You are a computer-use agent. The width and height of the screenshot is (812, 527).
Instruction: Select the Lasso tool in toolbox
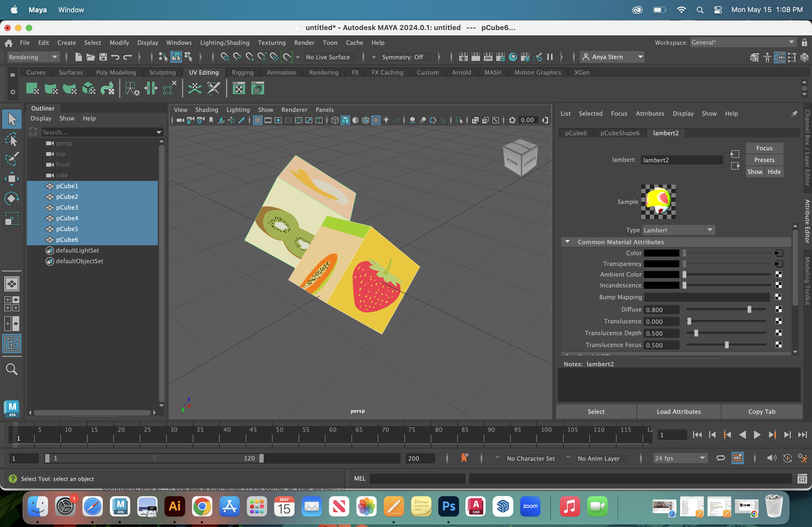coord(12,140)
